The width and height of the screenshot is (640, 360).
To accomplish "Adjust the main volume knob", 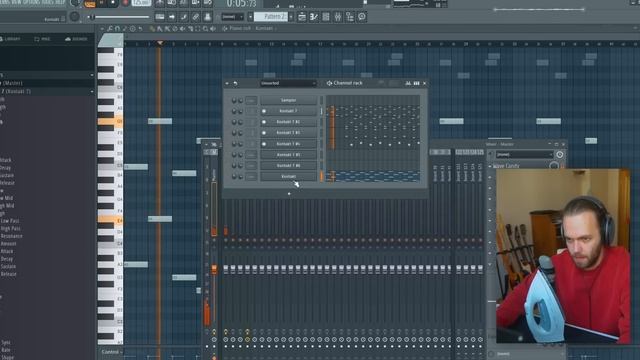I will (75, 17).
